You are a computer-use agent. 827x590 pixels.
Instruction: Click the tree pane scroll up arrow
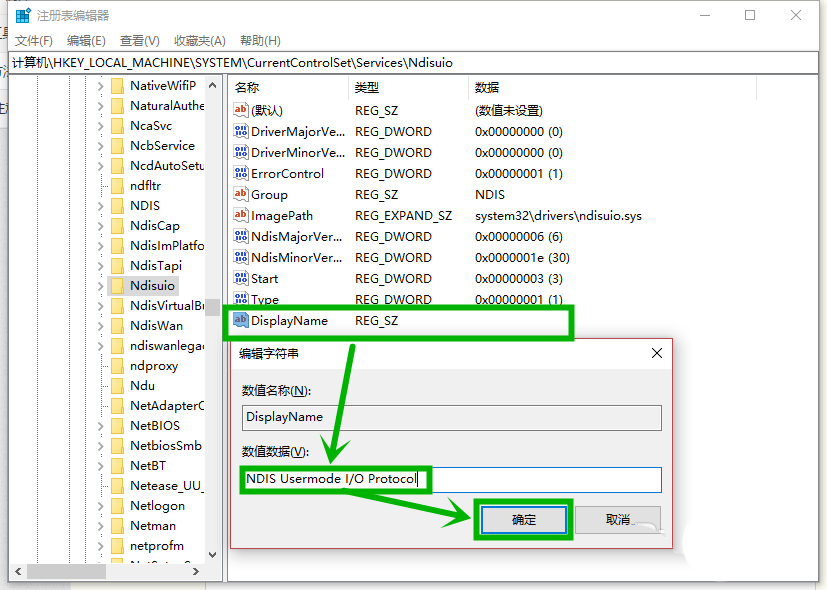(213, 85)
